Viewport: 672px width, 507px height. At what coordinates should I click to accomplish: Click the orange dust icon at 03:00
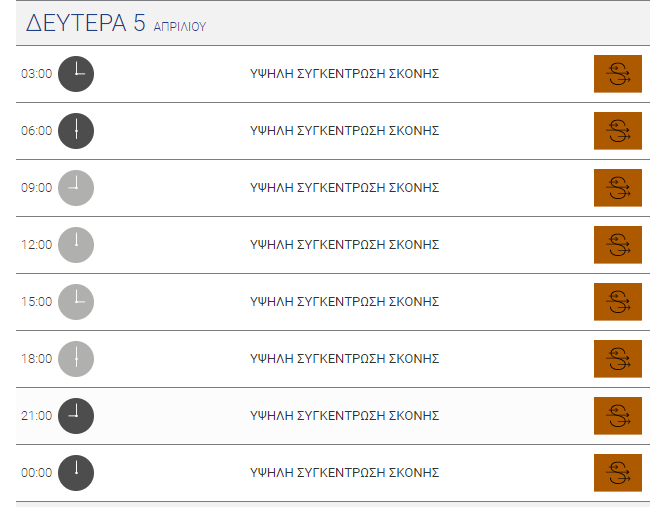618,74
